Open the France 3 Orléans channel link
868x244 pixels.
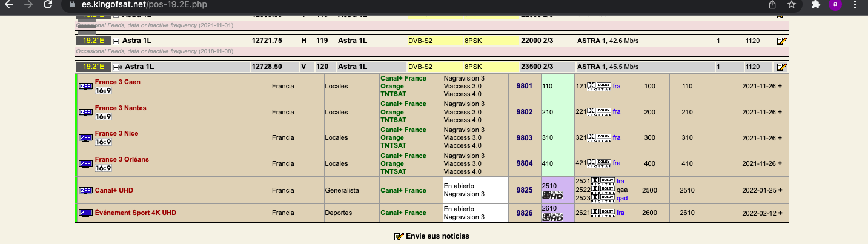121,159
